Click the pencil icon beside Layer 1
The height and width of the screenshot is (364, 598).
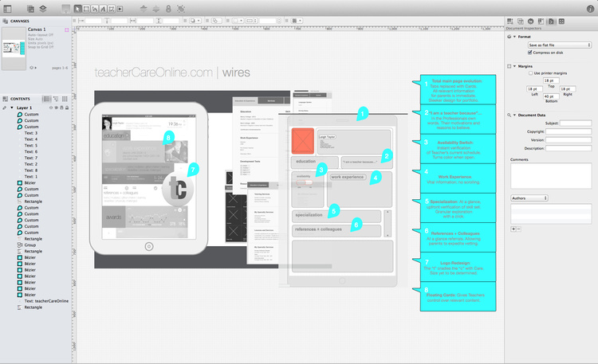coord(5,108)
